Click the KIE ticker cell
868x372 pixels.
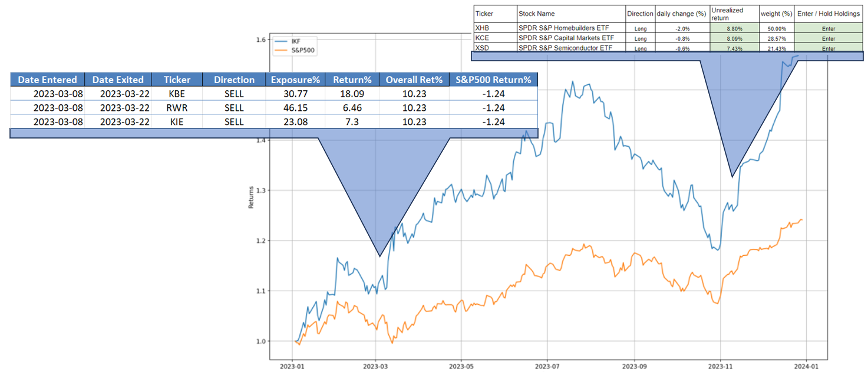pos(176,121)
